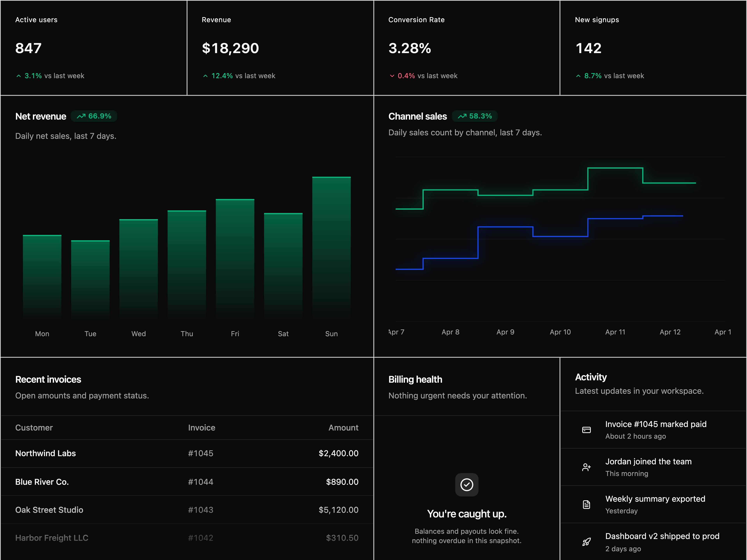Click the 3.28% Conversion Rate value
The height and width of the screenshot is (560, 747).
410,48
